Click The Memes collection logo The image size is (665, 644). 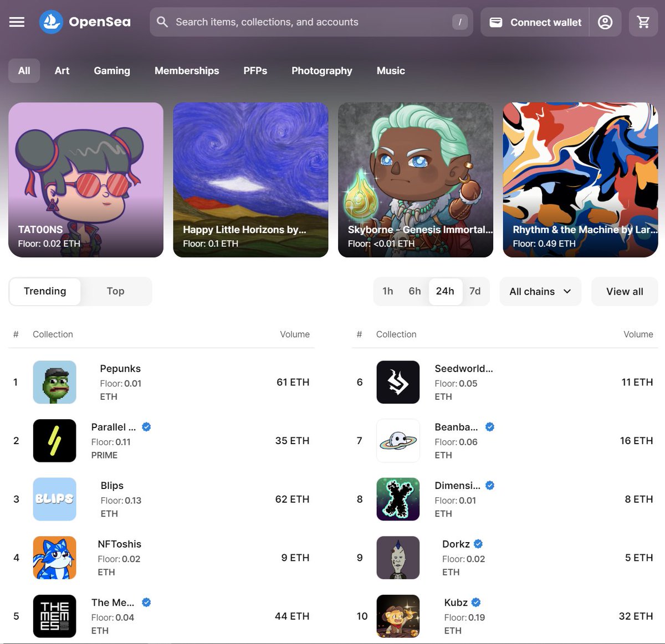(54, 616)
